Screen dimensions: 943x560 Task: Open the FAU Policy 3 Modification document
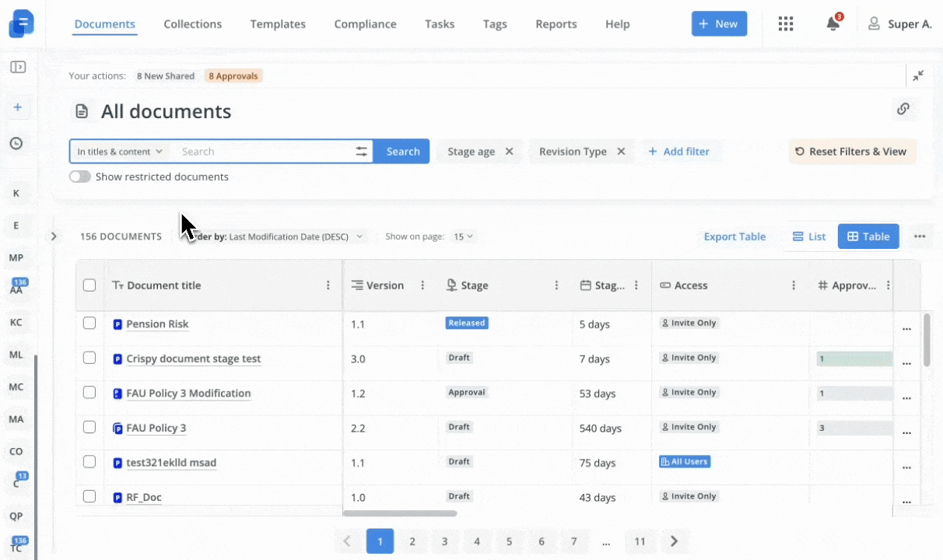coord(188,394)
